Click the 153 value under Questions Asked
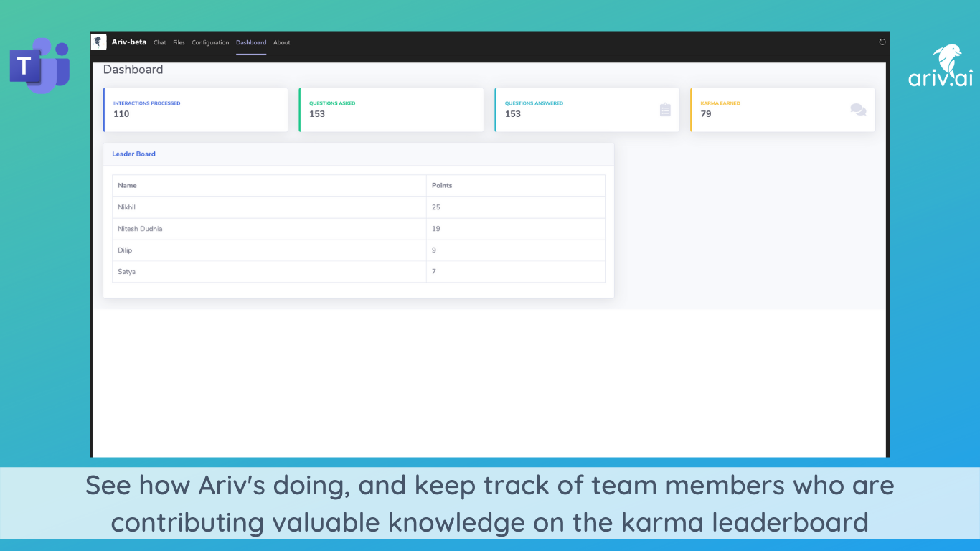This screenshot has height=551, width=980. (317, 114)
